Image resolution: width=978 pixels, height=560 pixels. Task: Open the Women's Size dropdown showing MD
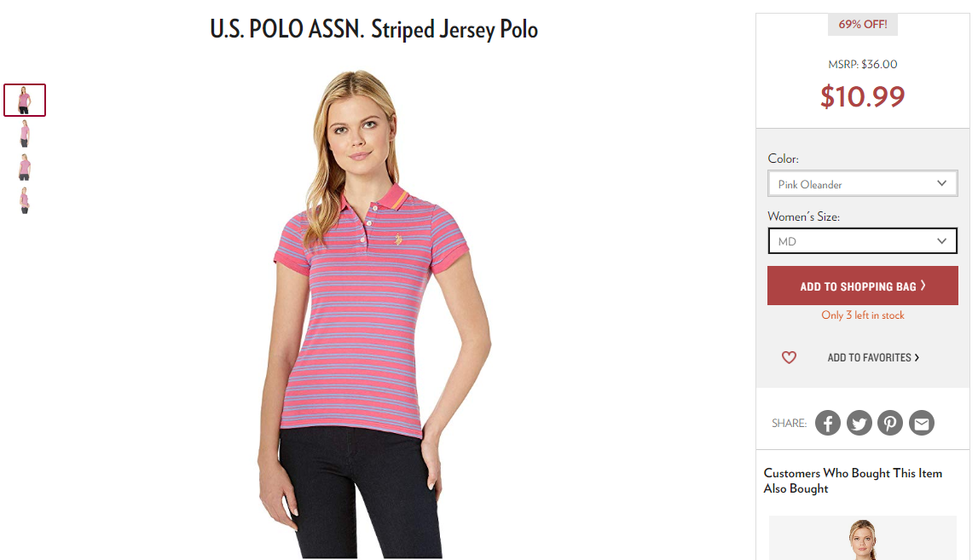tap(863, 241)
